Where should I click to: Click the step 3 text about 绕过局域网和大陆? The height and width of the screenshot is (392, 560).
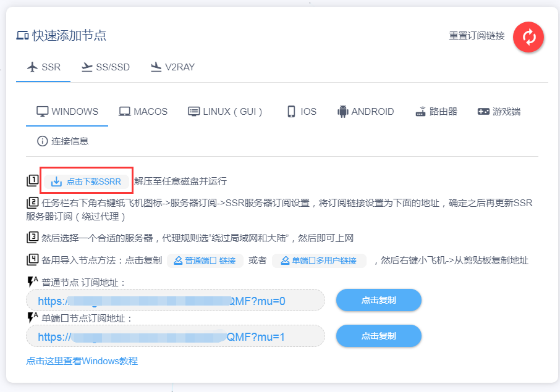click(198, 238)
